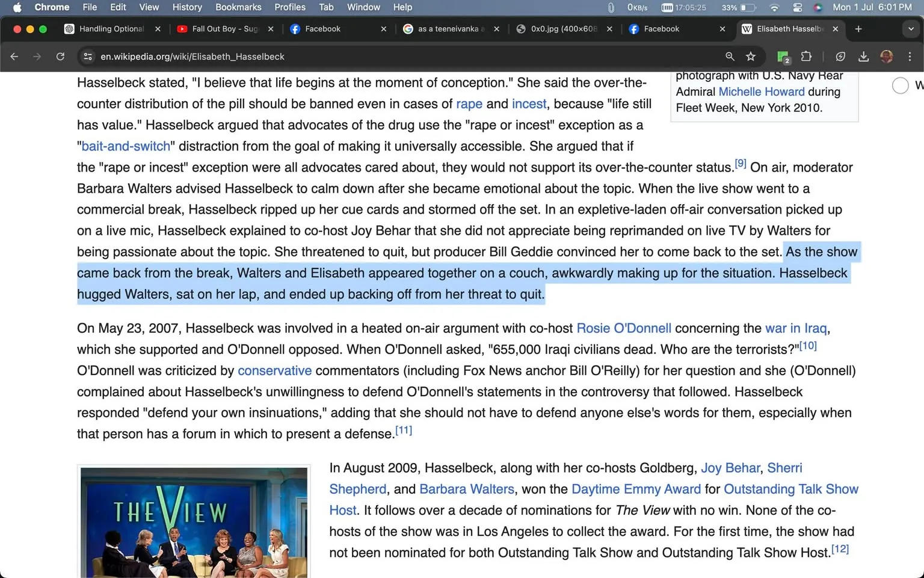The width and height of the screenshot is (924, 578).
Task: Open the Window menu
Action: [x=363, y=7]
